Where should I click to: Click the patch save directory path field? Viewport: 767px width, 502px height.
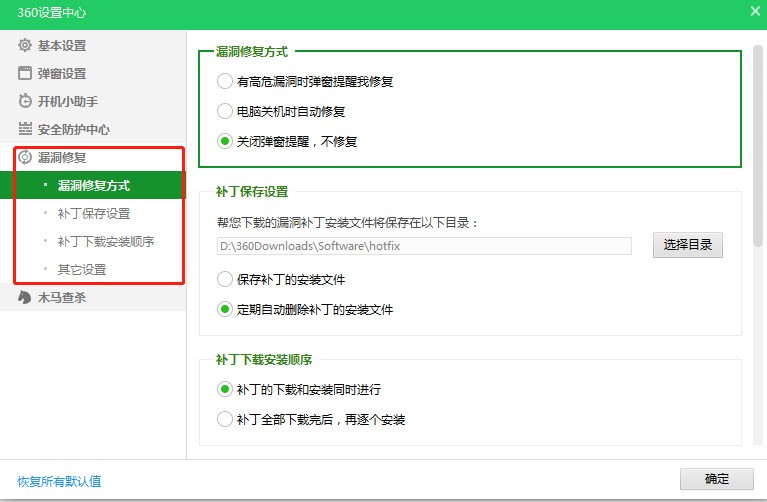(424, 245)
